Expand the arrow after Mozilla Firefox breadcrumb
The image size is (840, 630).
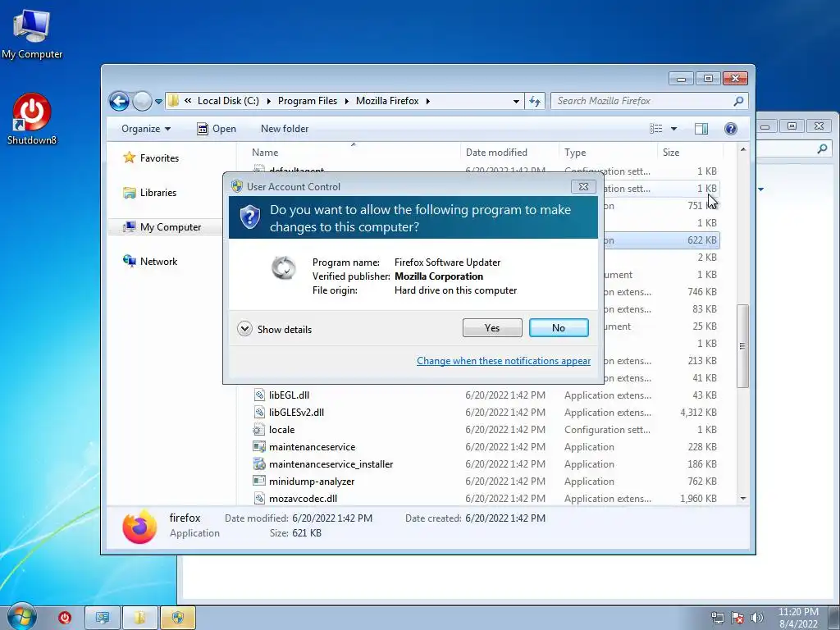point(427,101)
